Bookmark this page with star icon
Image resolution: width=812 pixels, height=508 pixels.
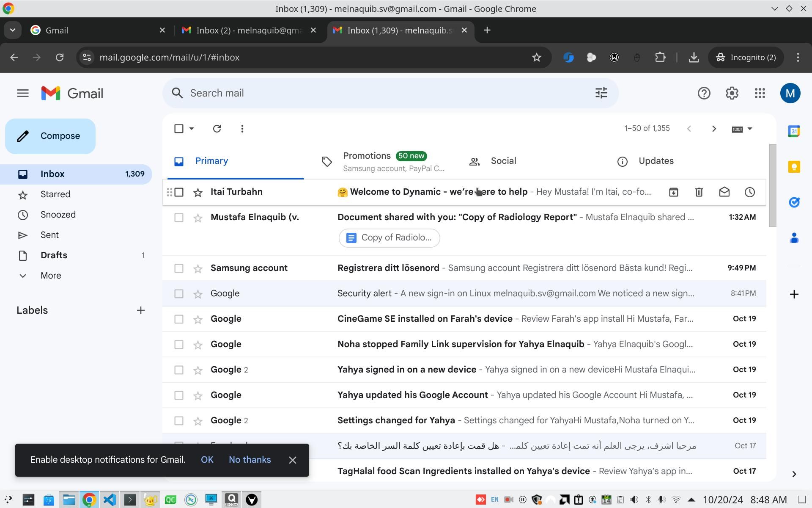point(536,57)
